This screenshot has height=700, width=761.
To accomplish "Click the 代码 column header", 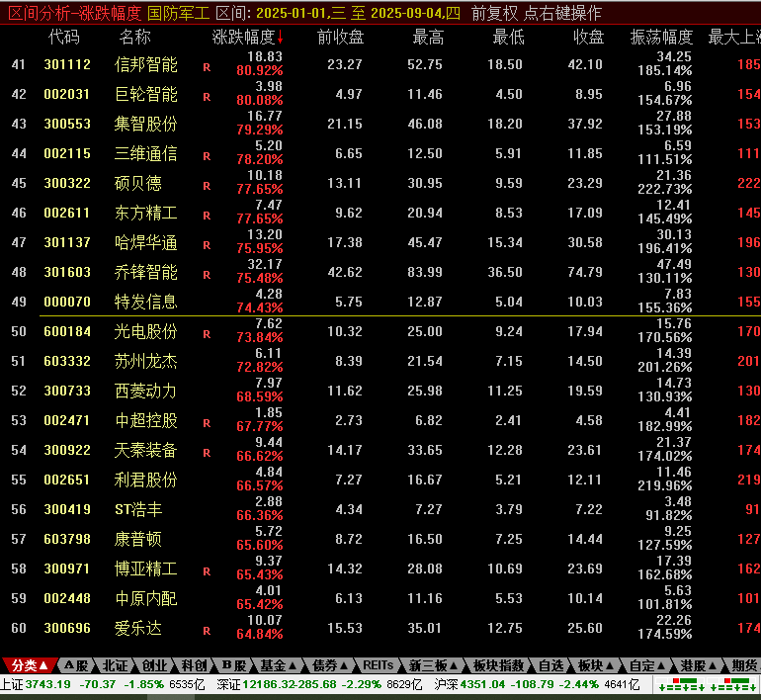I will (x=63, y=37).
